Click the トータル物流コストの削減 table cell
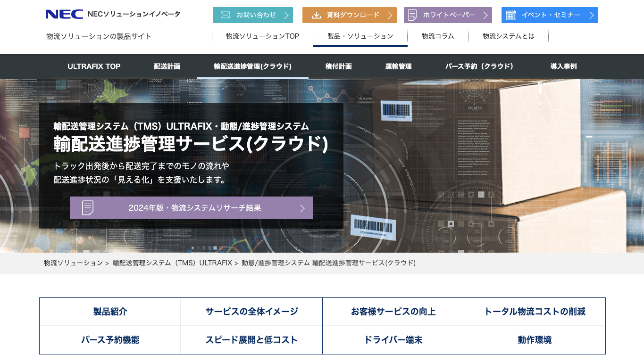644x362 pixels. coord(535,312)
